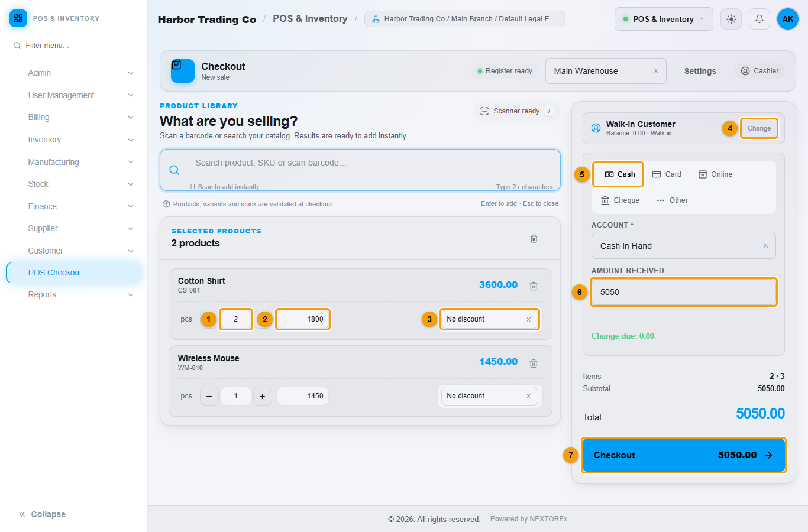Open POS Checkout in sidebar
The image size is (808, 532).
(74, 273)
